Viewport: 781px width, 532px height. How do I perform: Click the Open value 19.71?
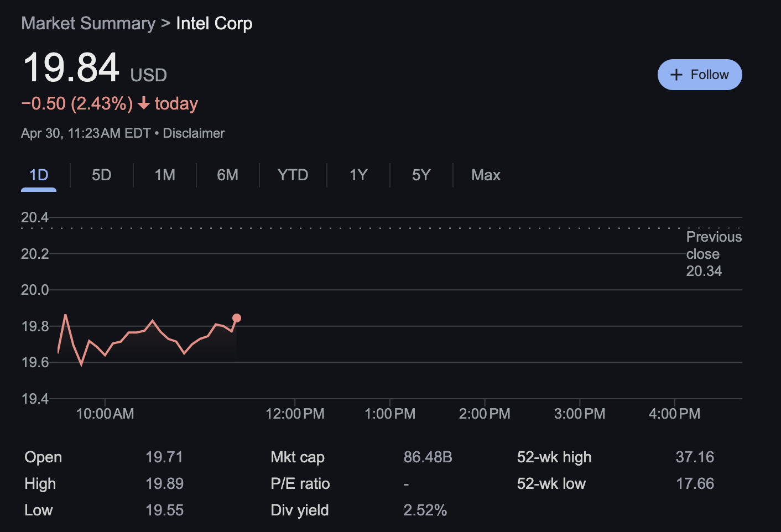coord(164,457)
